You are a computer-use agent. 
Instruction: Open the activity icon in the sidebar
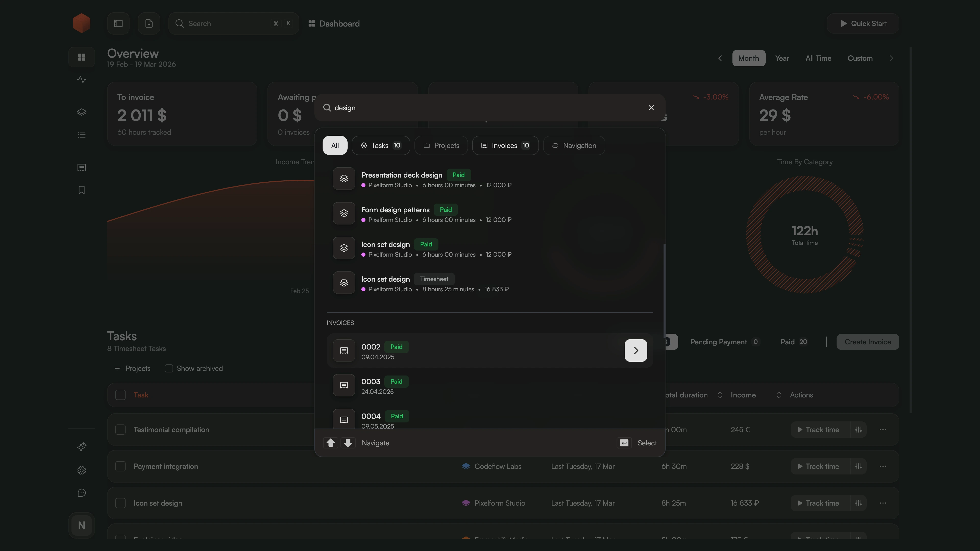point(81,79)
